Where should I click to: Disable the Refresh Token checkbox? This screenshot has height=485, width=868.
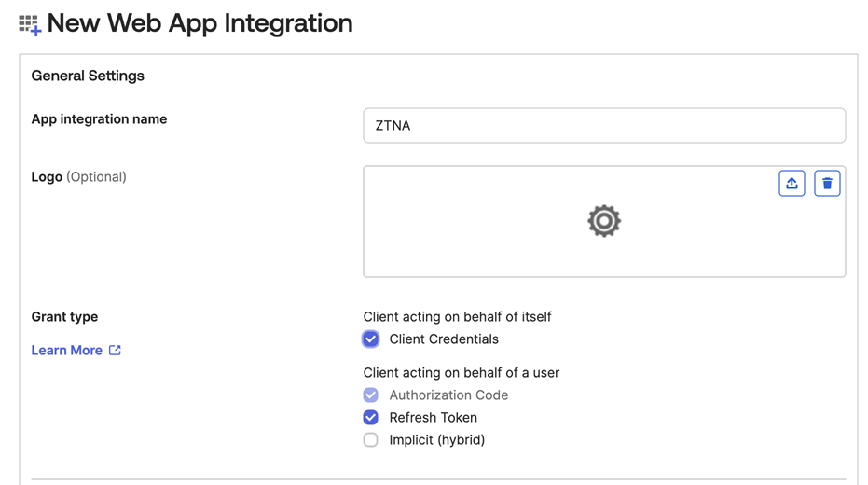click(x=371, y=418)
